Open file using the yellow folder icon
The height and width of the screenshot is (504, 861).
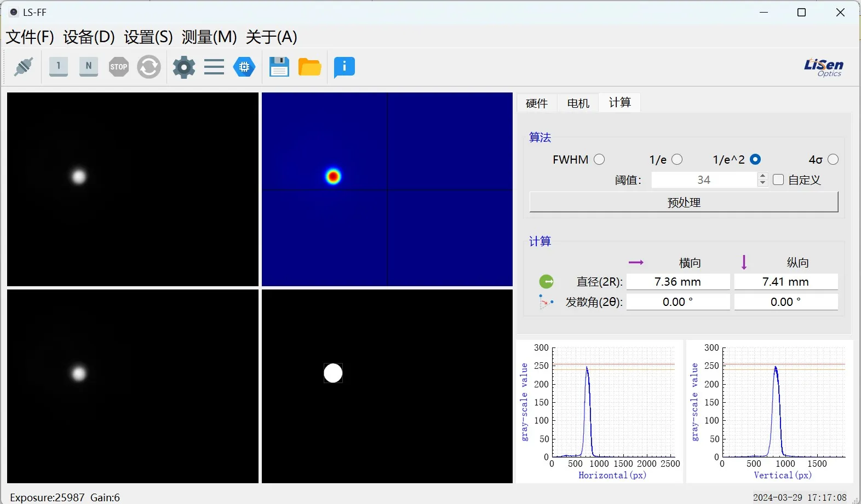tap(309, 67)
